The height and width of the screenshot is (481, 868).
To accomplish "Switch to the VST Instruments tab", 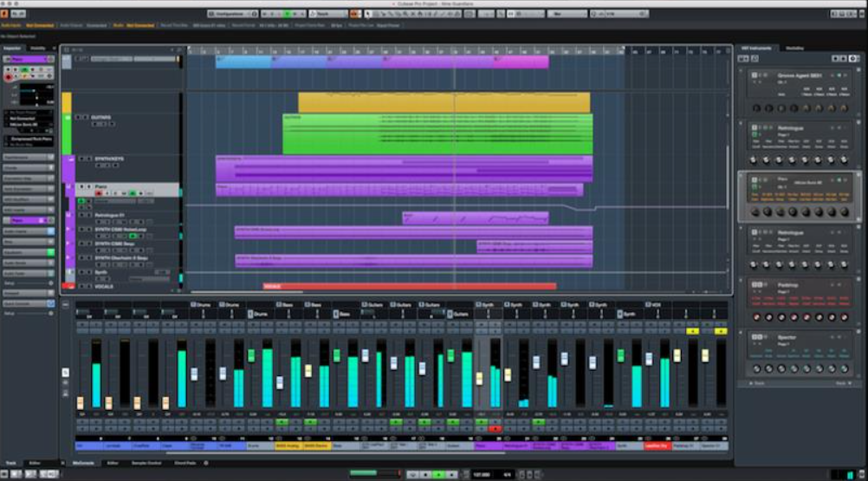I will click(756, 49).
